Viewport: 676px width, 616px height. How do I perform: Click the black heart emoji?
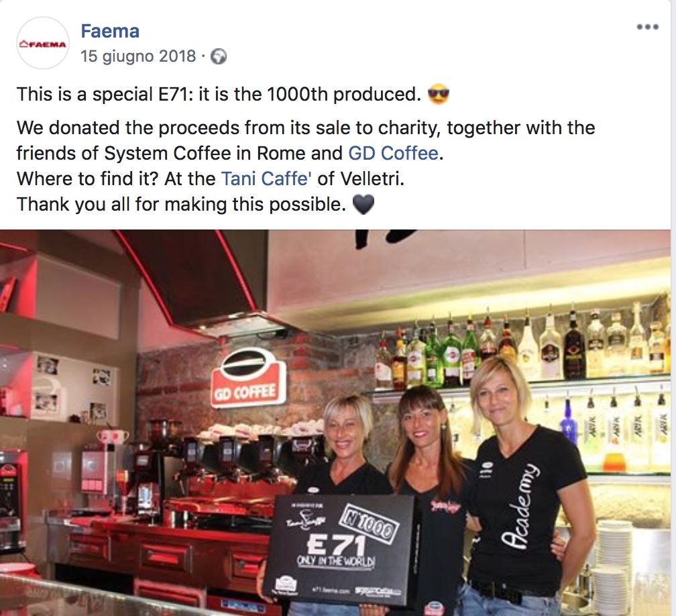tap(363, 204)
